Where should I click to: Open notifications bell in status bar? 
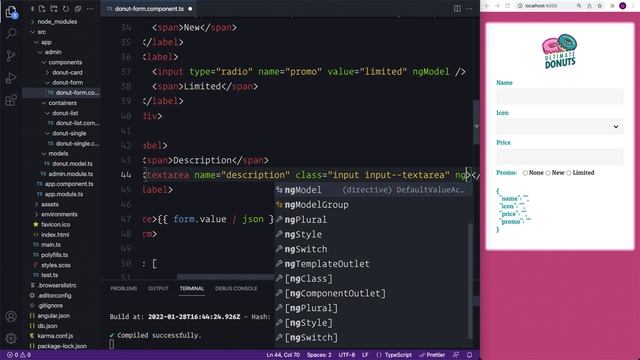469,355
